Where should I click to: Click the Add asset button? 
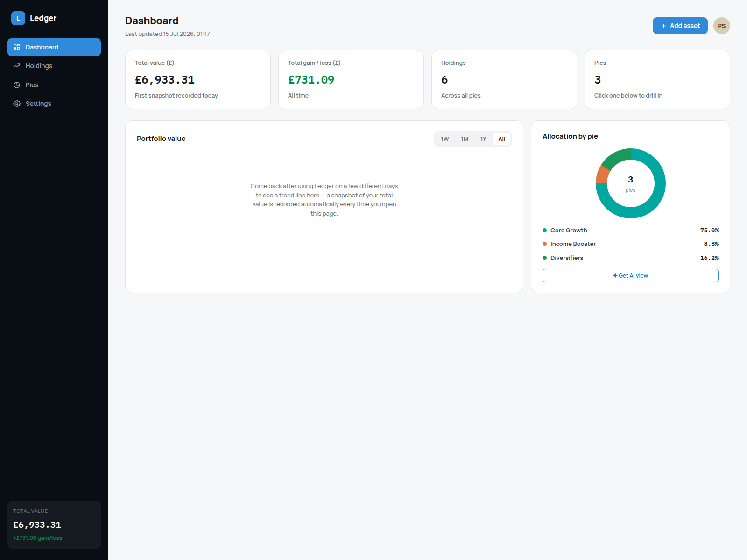680,26
